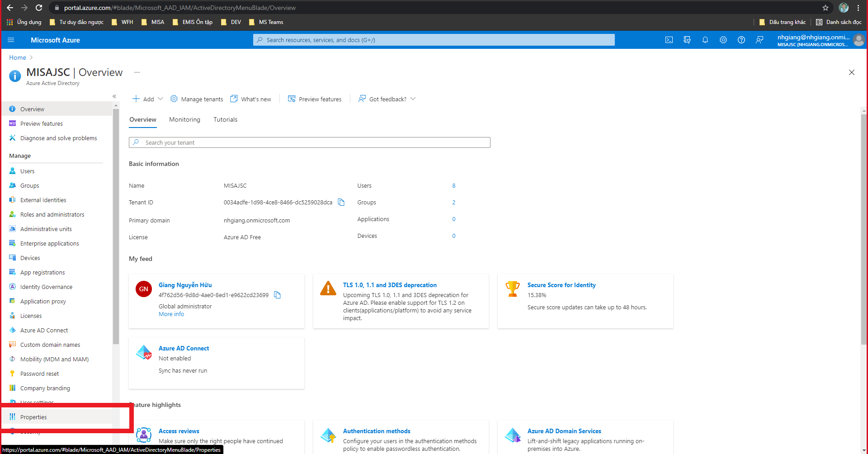Copy the Tenant ID to clipboard
Viewport: 868px width, 454px height.
coord(341,202)
